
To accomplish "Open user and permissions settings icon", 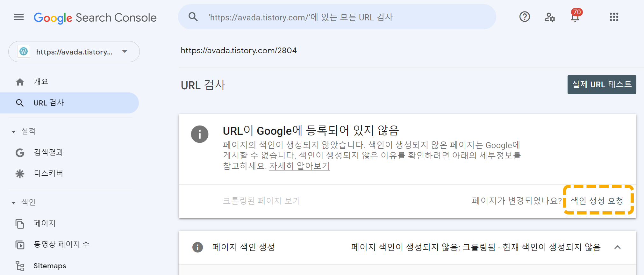I will pyautogui.click(x=550, y=17).
